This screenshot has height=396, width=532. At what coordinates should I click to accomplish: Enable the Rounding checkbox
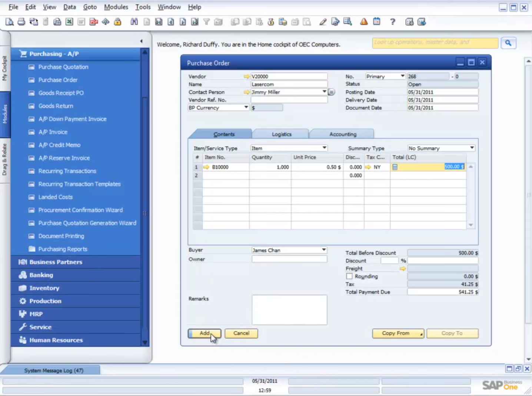(349, 276)
